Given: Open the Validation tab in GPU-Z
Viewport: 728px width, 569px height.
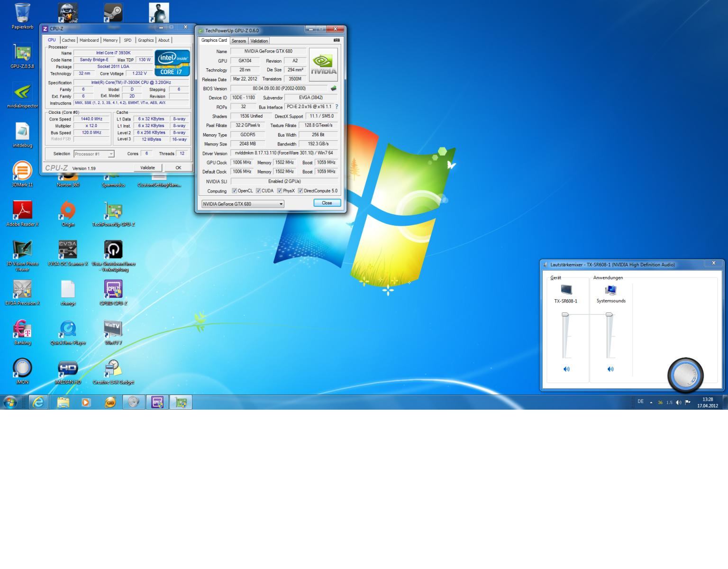Looking at the screenshot, I should point(259,41).
